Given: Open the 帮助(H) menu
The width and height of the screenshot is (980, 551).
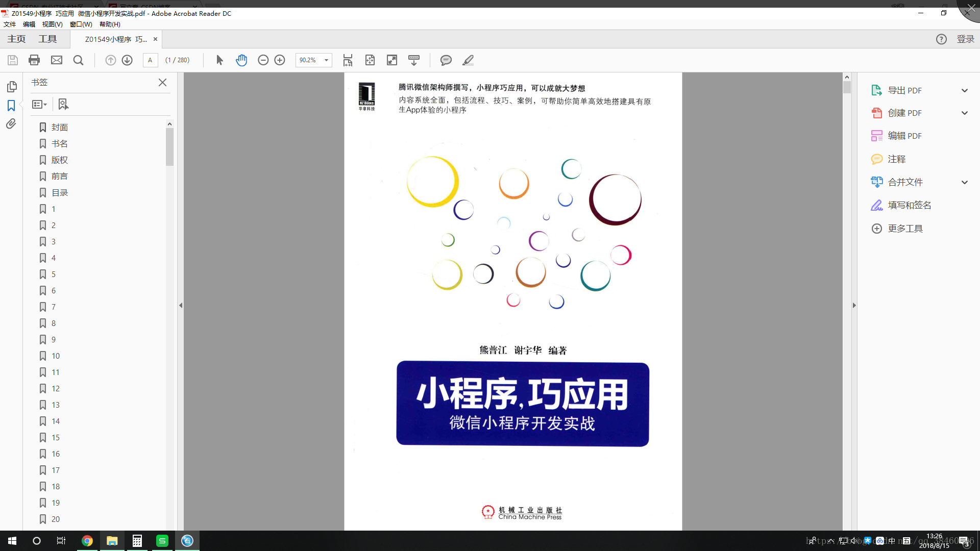Looking at the screenshot, I should tap(110, 24).
